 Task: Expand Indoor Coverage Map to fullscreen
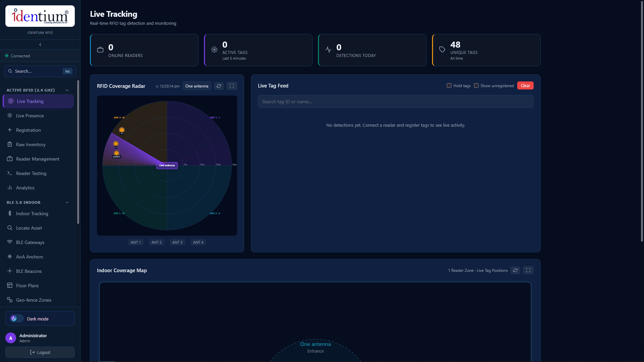528,270
